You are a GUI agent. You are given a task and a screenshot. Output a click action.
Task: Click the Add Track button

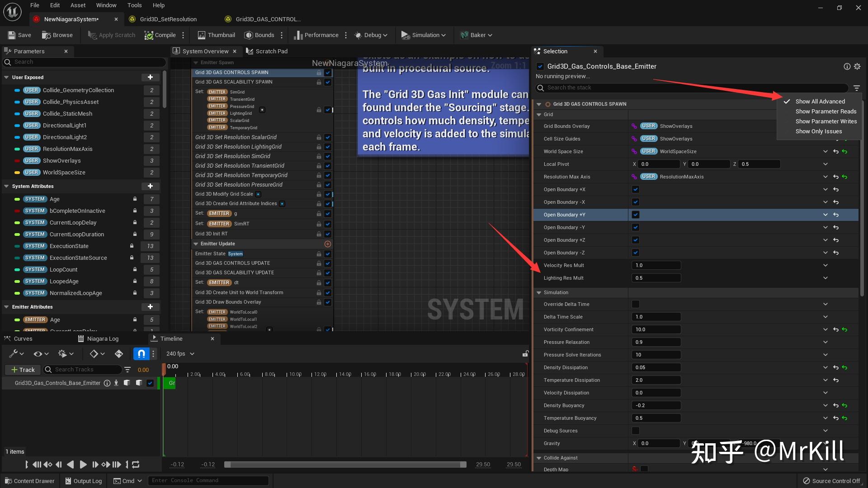pyautogui.click(x=23, y=370)
